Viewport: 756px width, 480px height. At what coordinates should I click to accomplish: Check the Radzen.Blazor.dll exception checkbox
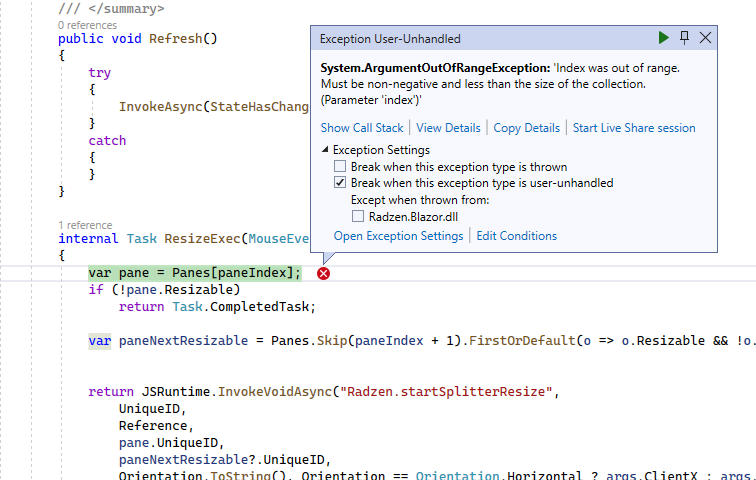(358, 216)
